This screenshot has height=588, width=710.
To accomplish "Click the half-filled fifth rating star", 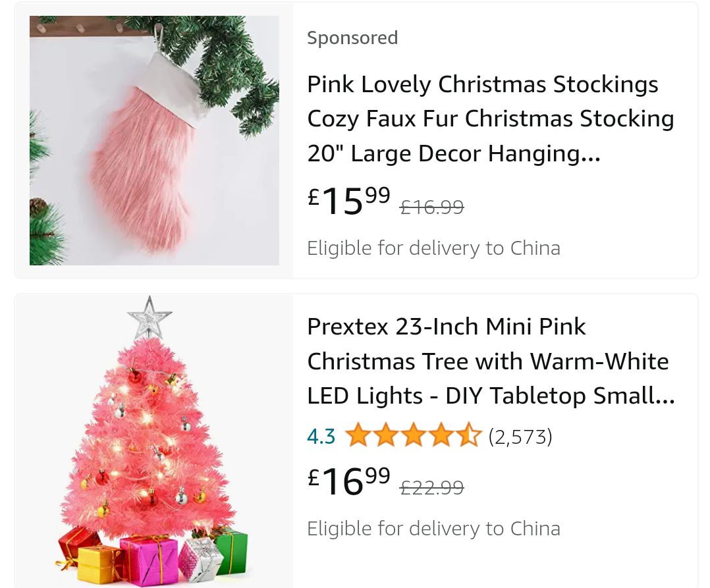I will pos(468,436).
